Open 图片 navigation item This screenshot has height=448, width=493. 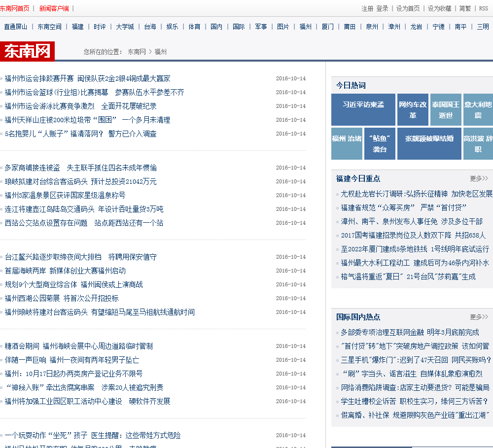pos(283,27)
